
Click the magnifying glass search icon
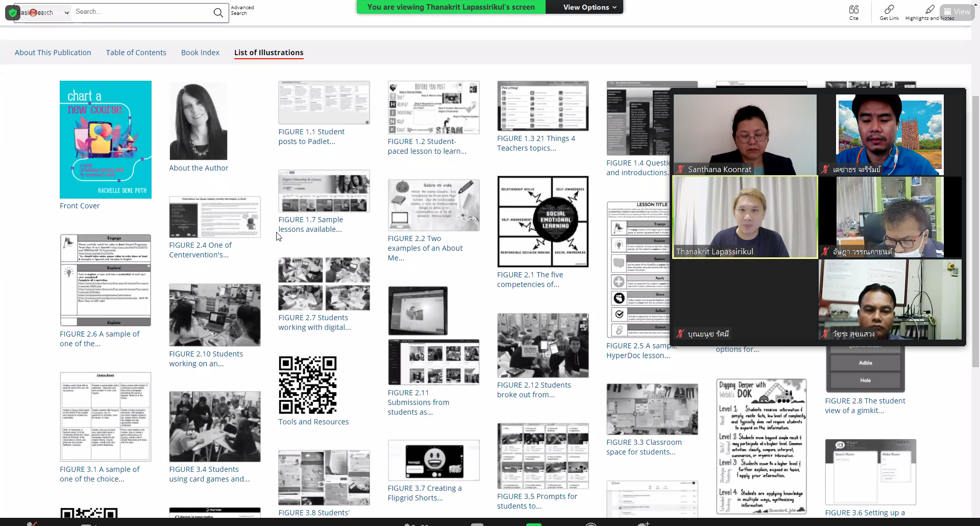218,12
